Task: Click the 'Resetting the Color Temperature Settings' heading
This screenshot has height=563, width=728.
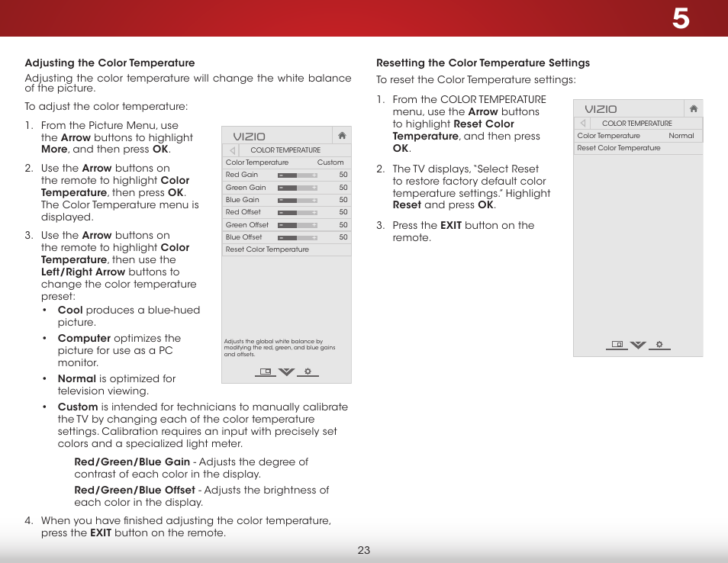Action: [483, 63]
